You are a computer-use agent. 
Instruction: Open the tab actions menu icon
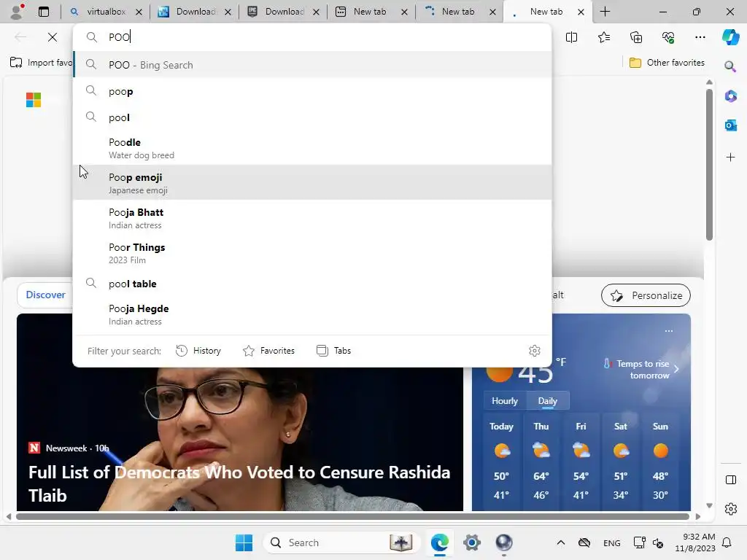pos(43,12)
